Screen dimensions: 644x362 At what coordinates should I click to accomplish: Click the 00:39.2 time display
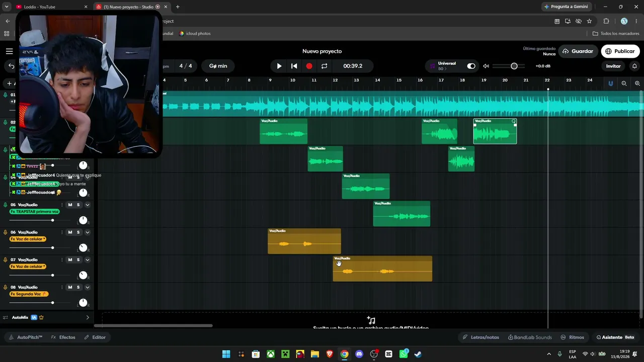[x=353, y=66]
